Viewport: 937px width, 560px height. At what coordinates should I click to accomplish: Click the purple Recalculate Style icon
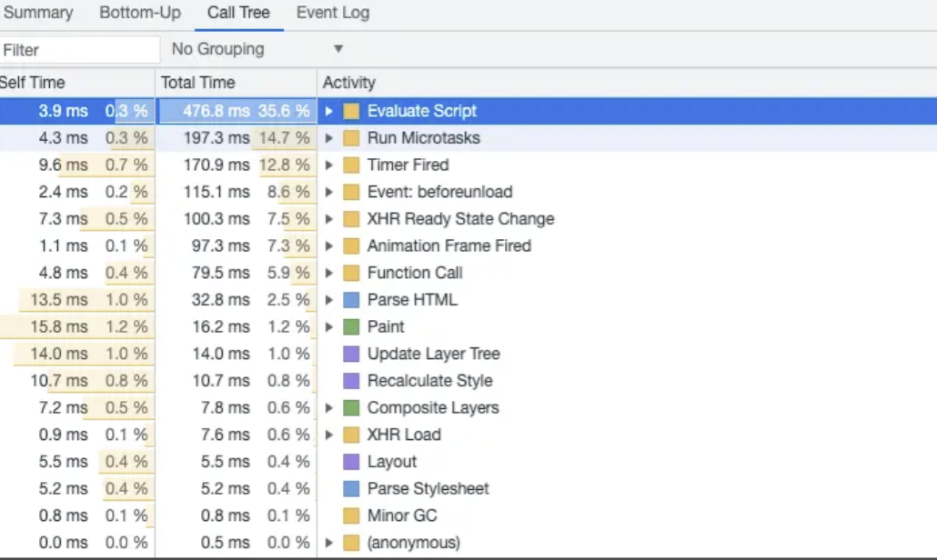tap(351, 381)
